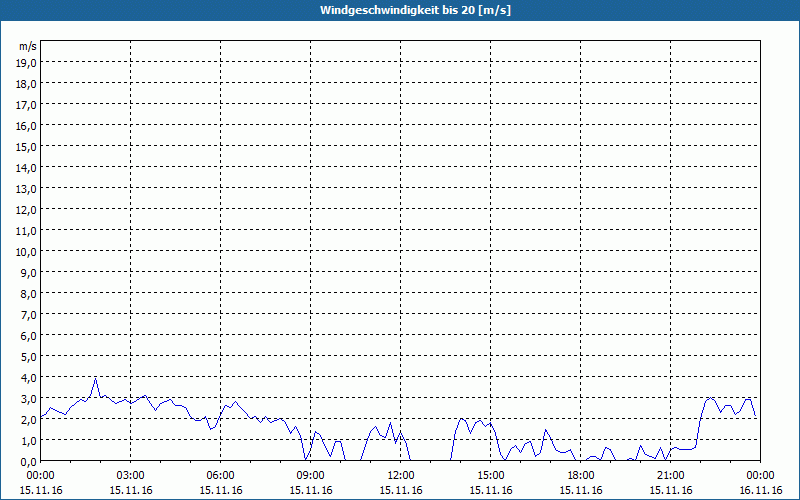Click the '15.11.16' date under '03:00'
Viewport: 800px width, 500px height.
click(131, 490)
